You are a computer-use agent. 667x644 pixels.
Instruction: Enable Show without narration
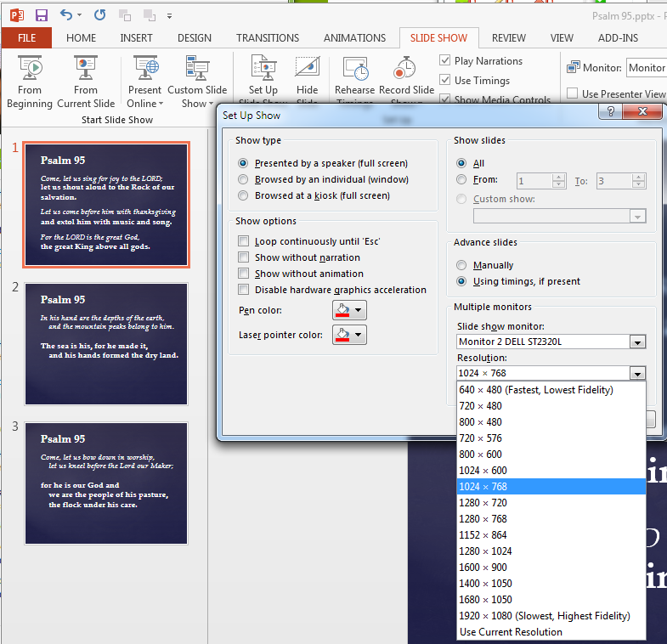[243, 257]
